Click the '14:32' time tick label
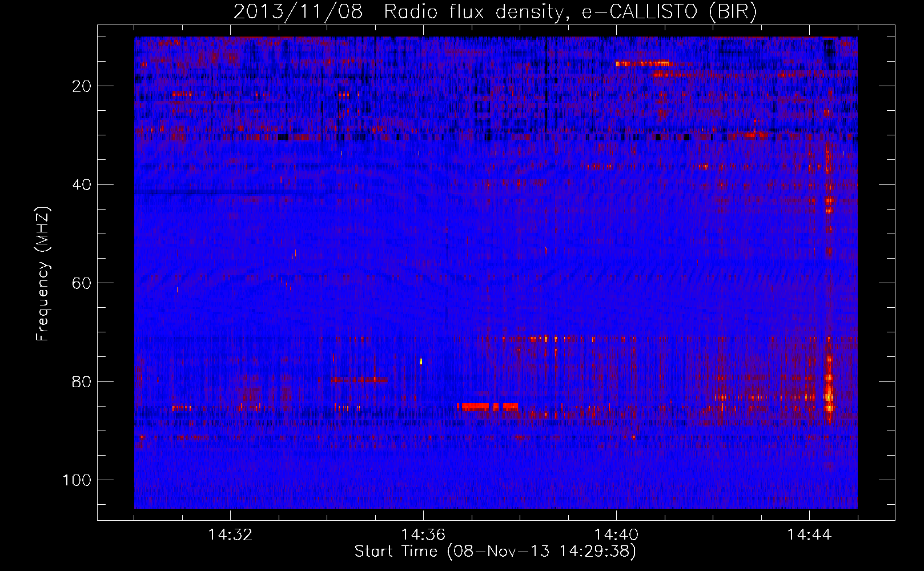924x571 pixels. coord(230,535)
